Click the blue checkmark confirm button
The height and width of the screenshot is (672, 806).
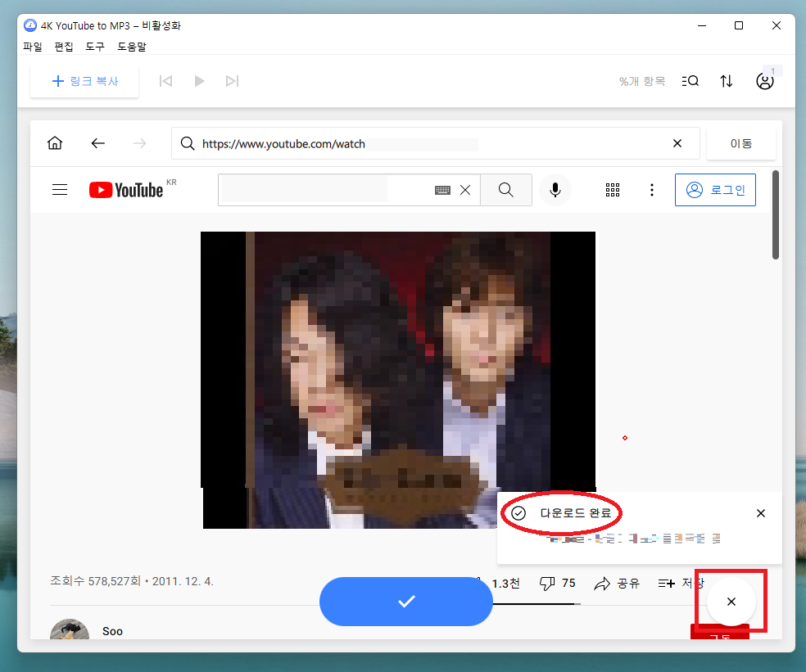[x=406, y=601]
